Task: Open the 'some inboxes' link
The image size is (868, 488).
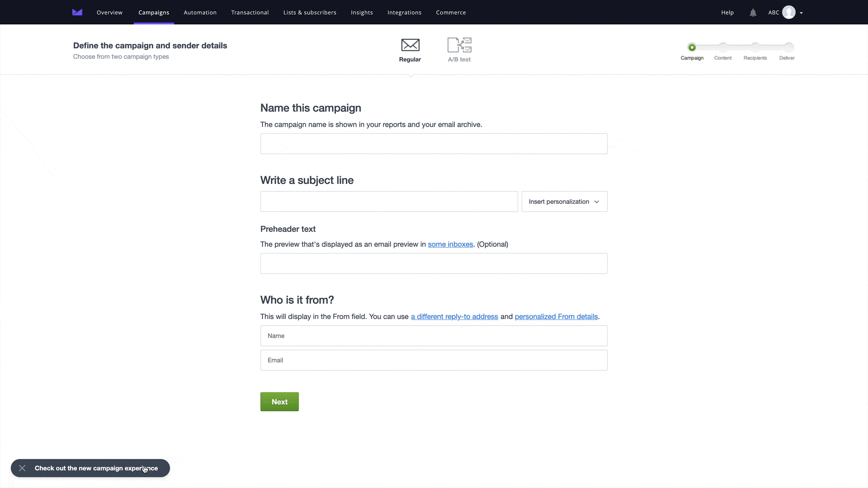Action: click(450, 244)
